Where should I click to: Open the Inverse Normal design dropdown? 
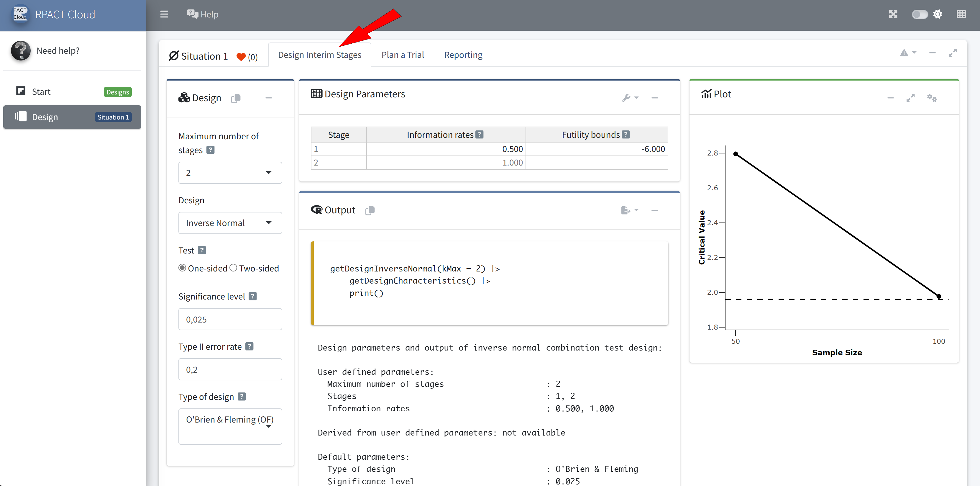coord(230,223)
